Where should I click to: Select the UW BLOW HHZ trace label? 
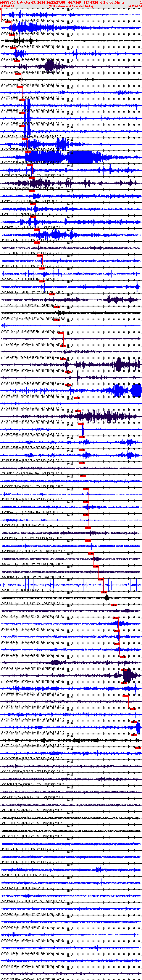click(34, 318)
